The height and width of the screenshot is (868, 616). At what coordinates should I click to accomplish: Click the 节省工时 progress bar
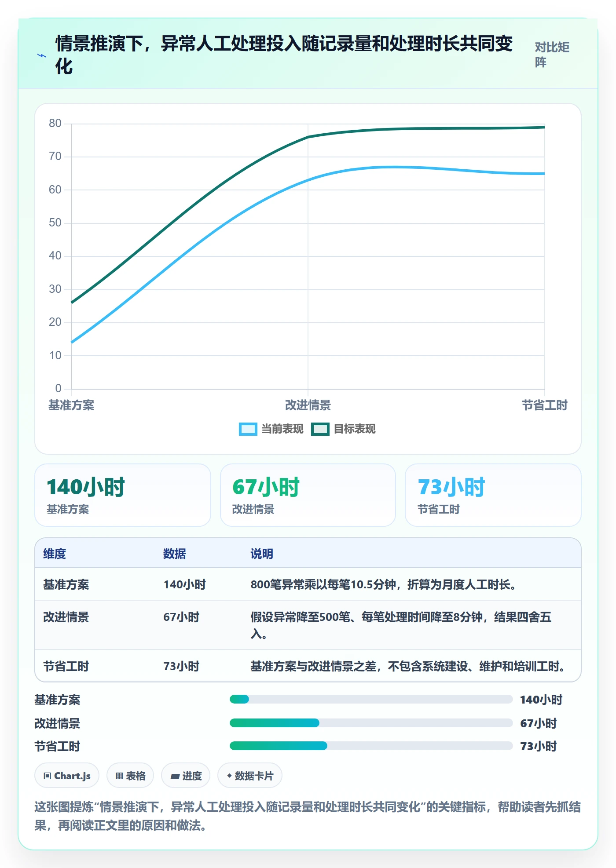click(371, 746)
